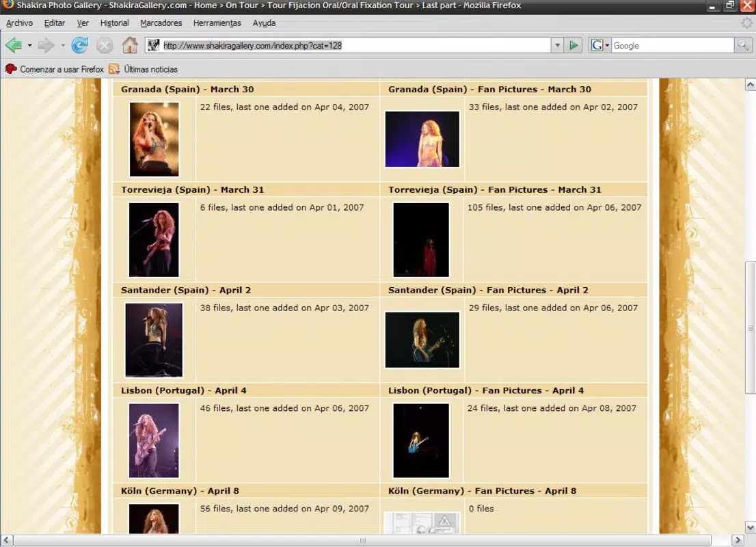Click the Granada Fan Pictures thumbnail
756x547 pixels.
[422, 139]
